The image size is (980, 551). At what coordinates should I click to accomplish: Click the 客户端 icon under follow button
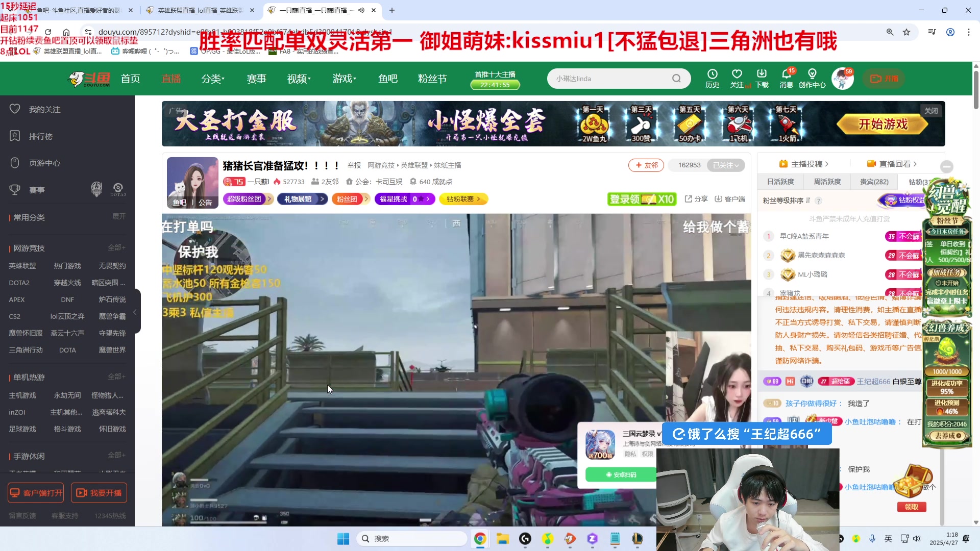729,199
